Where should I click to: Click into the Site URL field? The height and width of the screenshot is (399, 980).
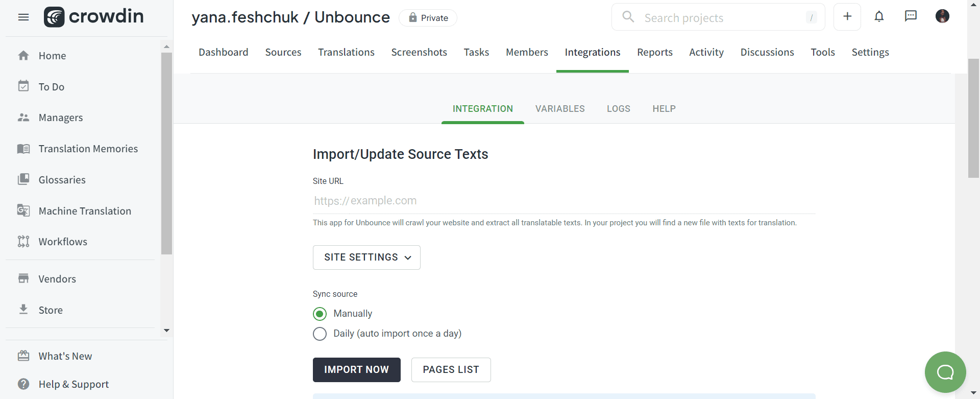tap(565, 201)
